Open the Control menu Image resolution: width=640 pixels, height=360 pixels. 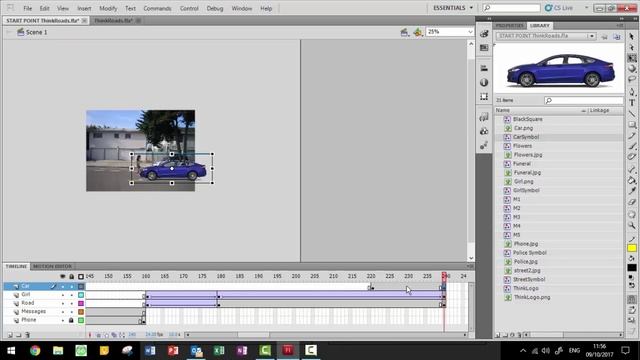click(x=189, y=8)
